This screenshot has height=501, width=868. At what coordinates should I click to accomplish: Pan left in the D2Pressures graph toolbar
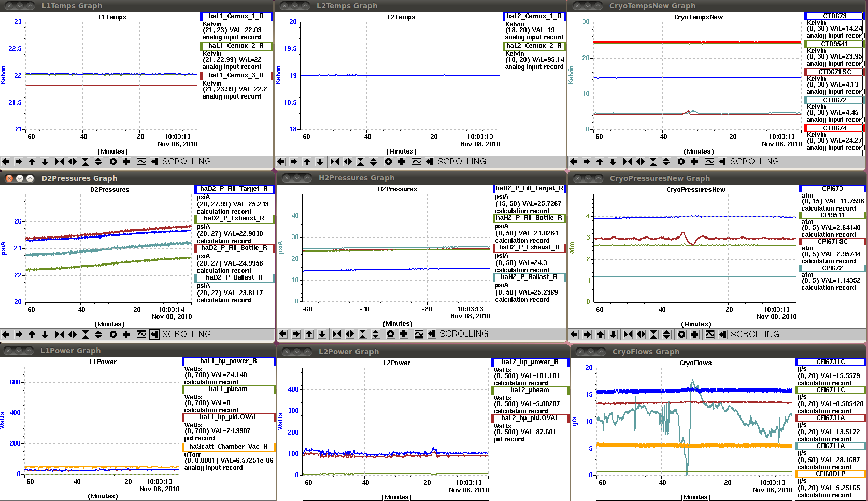coord(6,335)
